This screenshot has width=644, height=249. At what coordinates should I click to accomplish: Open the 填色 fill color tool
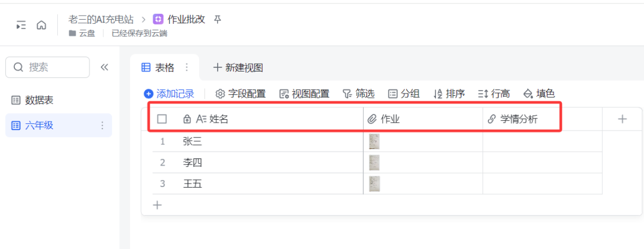pyautogui.click(x=538, y=94)
